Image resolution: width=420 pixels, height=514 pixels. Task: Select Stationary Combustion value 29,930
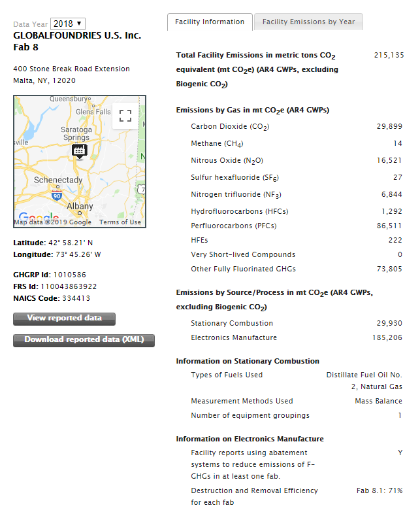389,324
